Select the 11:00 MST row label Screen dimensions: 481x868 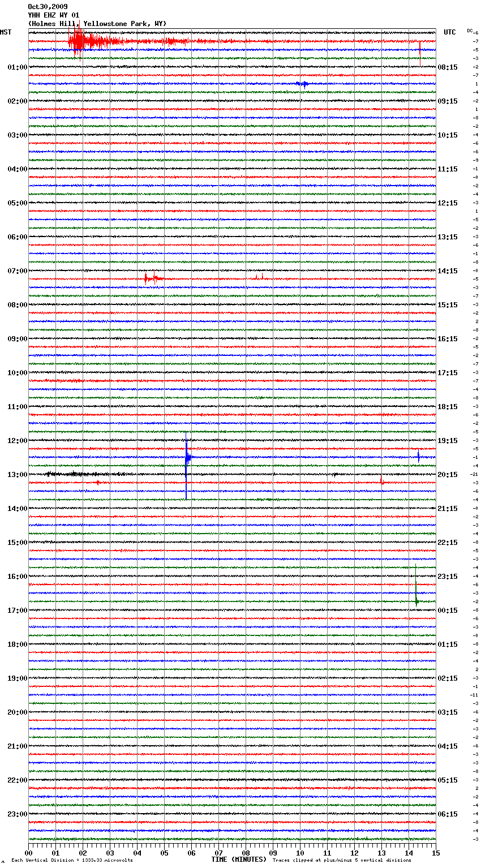pos(17,407)
